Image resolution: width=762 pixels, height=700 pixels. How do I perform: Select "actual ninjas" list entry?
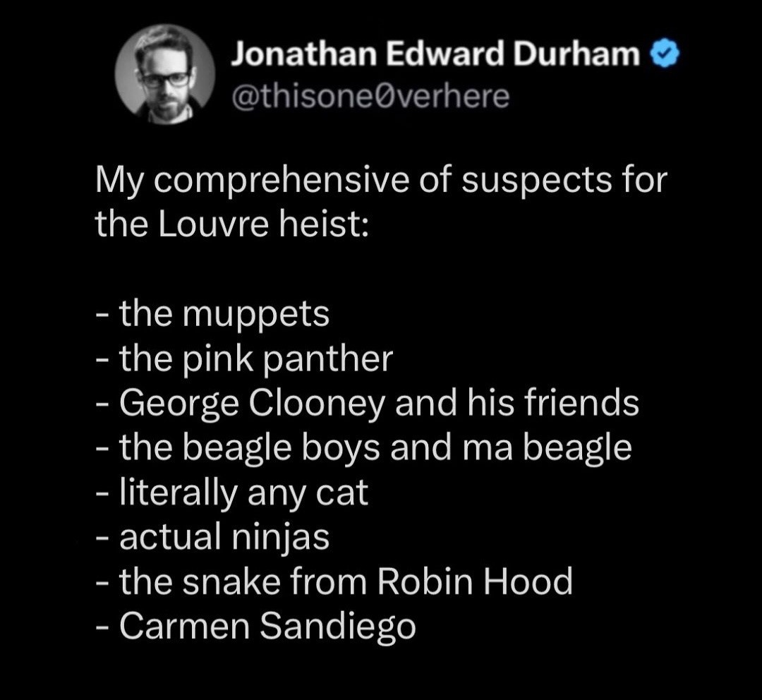(224, 538)
